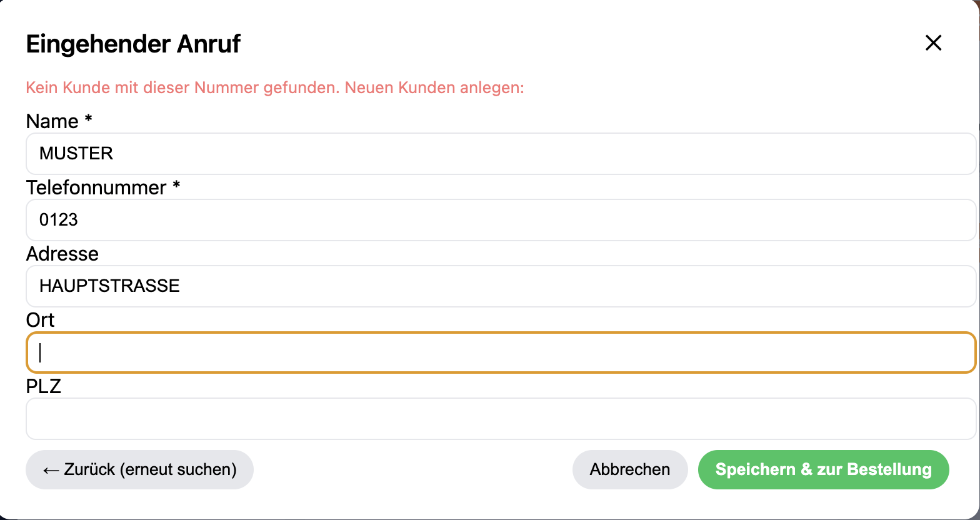
Task: Click the X icon in the top right corner
Action: 933,43
